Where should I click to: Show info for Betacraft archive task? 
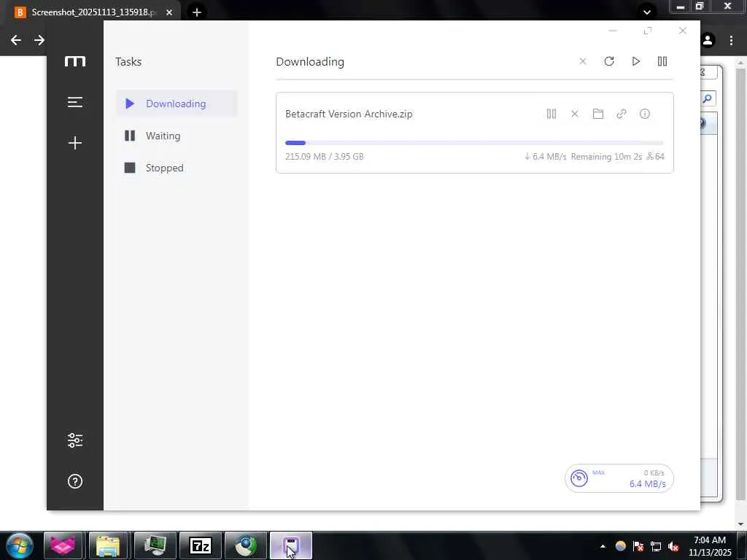645,114
